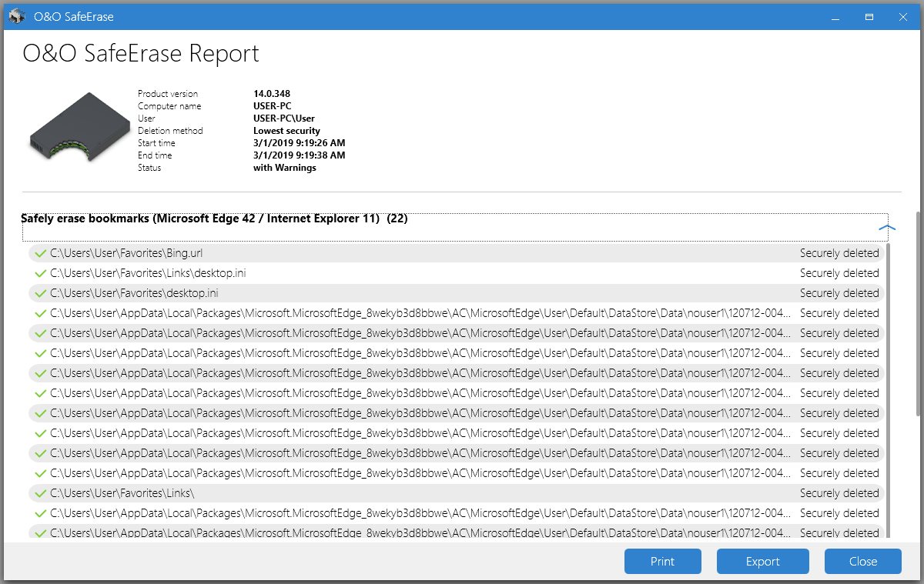The image size is (924, 584).
Task: Click the Deletion method label
Action: tap(170, 131)
